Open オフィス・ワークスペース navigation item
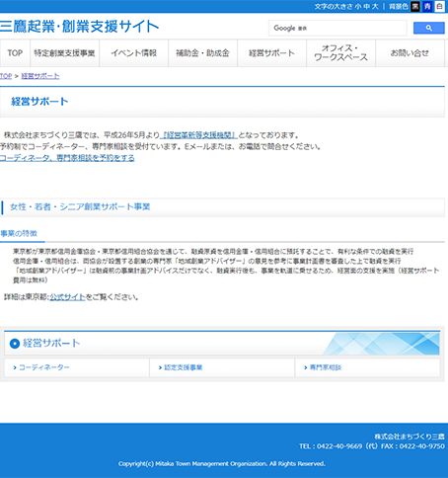Screen dimensions: 448x478 click(x=340, y=53)
